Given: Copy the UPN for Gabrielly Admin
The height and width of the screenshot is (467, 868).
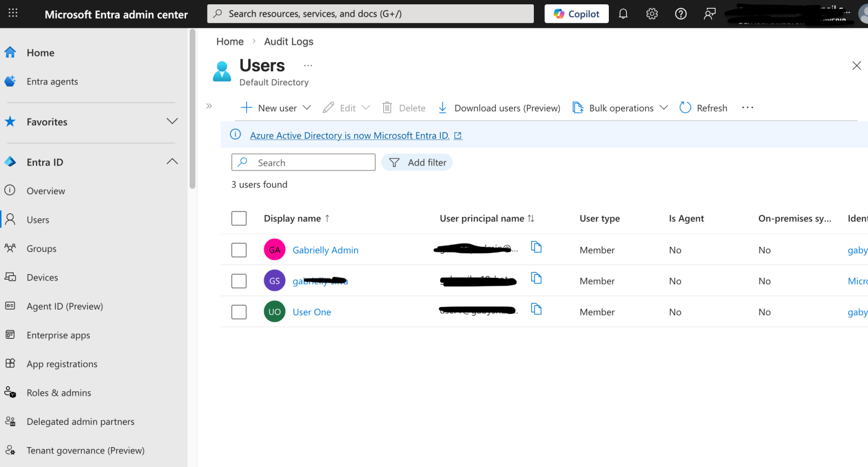Looking at the screenshot, I should tap(537, 247).
